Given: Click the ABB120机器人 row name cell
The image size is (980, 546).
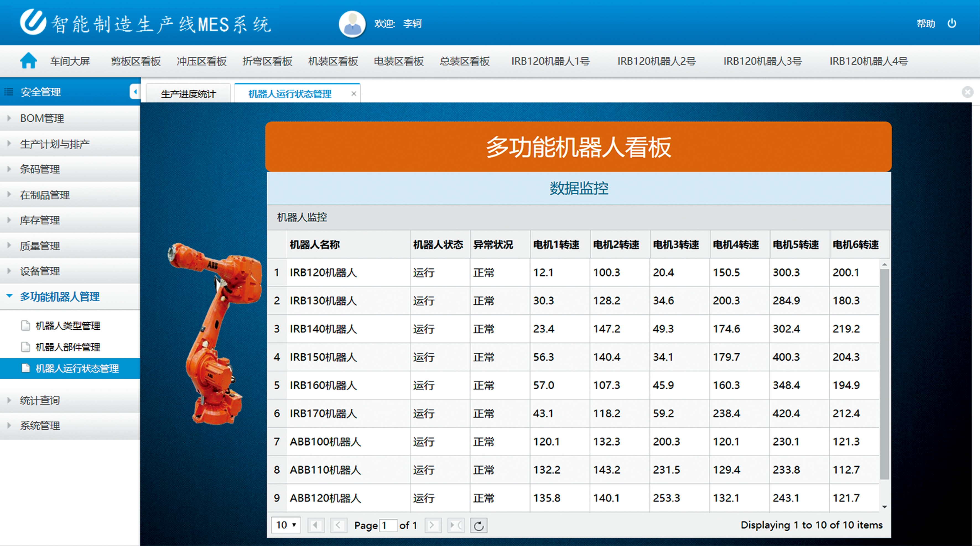Looking at the screenshot, I should click(349, 498).
